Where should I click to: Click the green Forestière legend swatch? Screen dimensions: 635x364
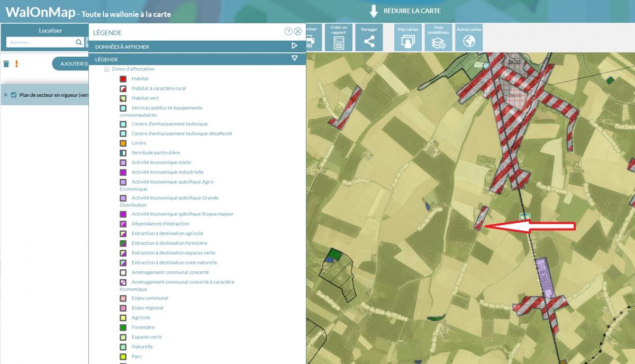(123, 327)
